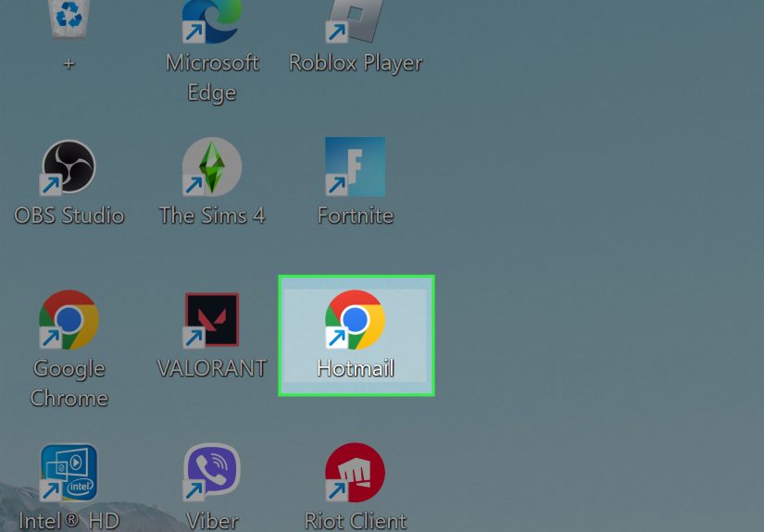The height and width of the screenshot is (532, 764).
Task: Click the "VALORANT" label text
Action: pos(212,368)
